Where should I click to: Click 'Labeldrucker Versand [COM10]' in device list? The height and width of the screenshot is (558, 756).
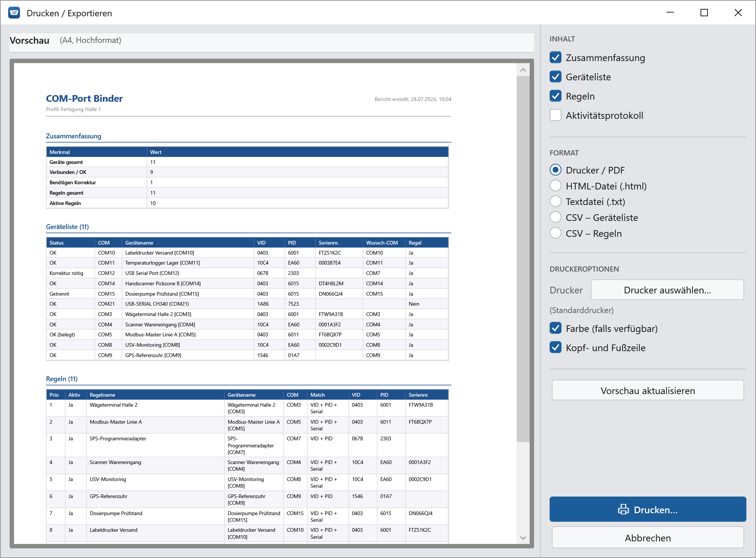point(159,253)
